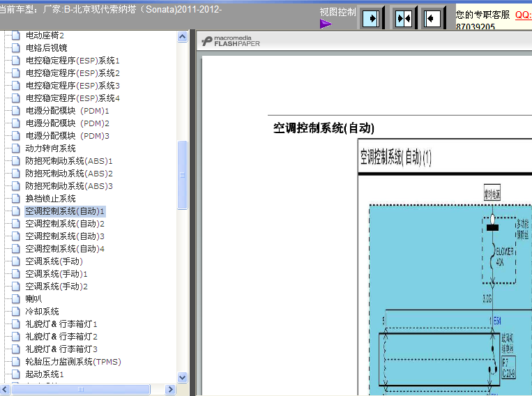The width and height of the screenshot is (532, 396).
Task: Select 电控稳定程序(ESP)系统2
Action: point(73,73)
